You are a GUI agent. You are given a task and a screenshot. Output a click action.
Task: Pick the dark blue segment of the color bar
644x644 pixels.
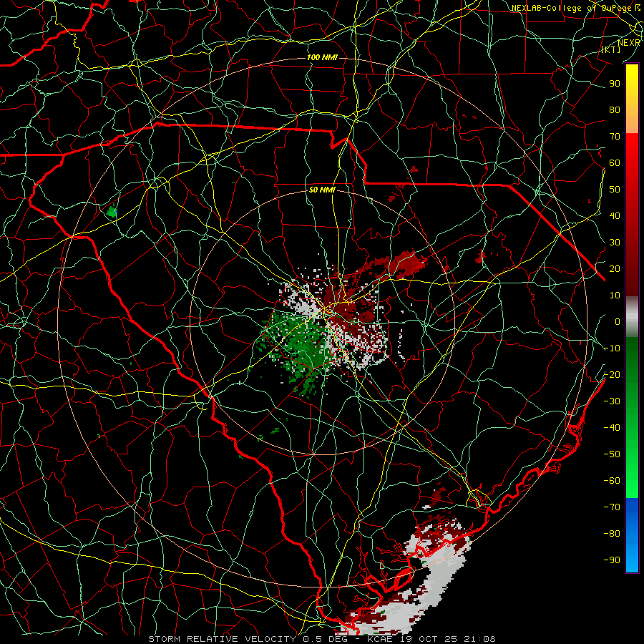pyautogui.click(x=632, y=512)
